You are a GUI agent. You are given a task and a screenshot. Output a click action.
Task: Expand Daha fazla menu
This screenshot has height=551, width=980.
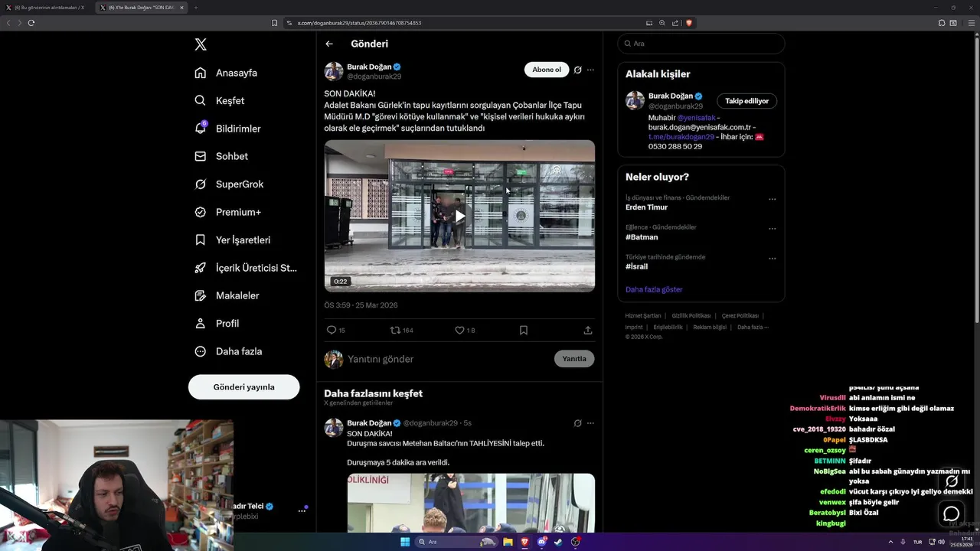pos(228,351)
